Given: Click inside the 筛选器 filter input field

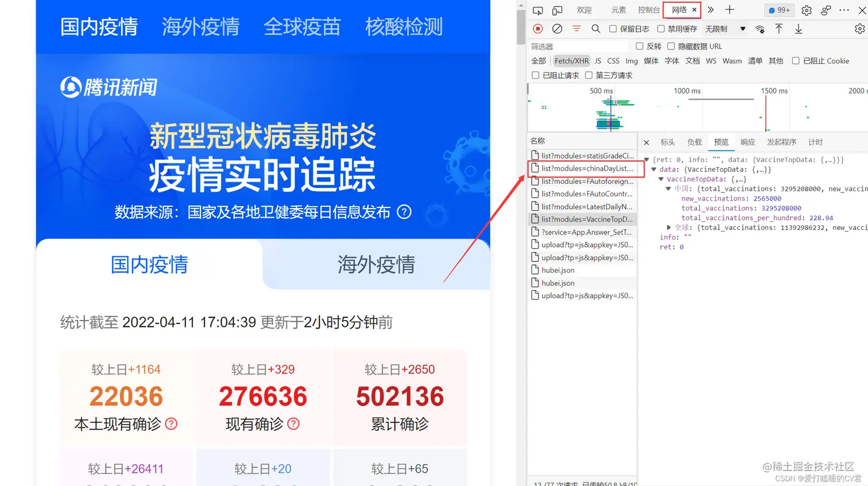Looking at the screenshot, I should [574, 46].
